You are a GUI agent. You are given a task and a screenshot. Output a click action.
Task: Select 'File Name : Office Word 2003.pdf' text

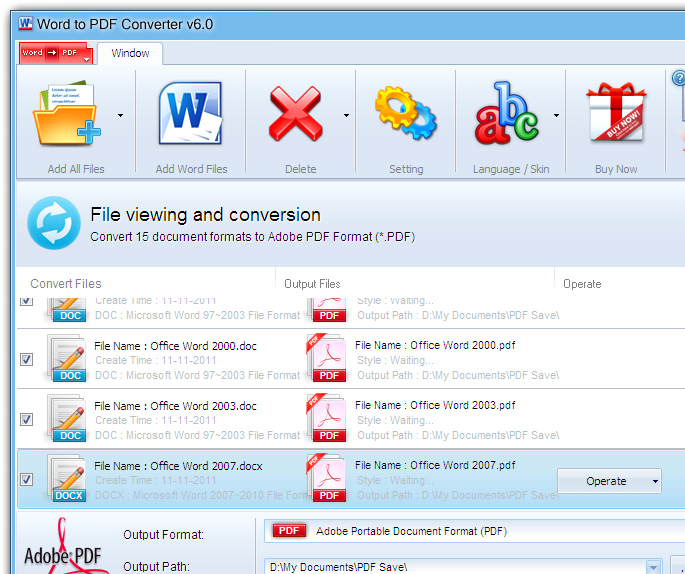point(435,405)
